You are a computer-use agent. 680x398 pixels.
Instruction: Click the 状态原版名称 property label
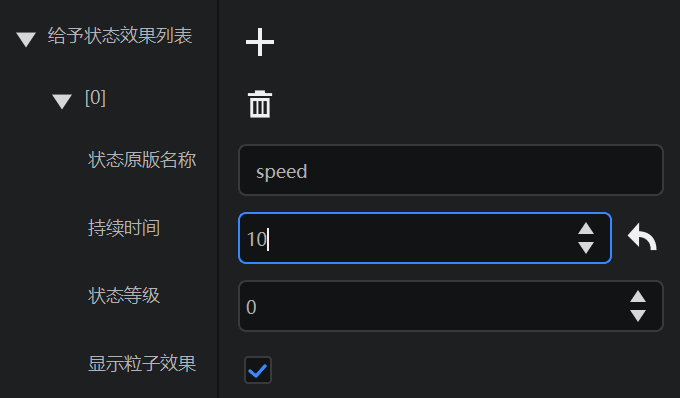pyautogui.click(x=142, y=160)
